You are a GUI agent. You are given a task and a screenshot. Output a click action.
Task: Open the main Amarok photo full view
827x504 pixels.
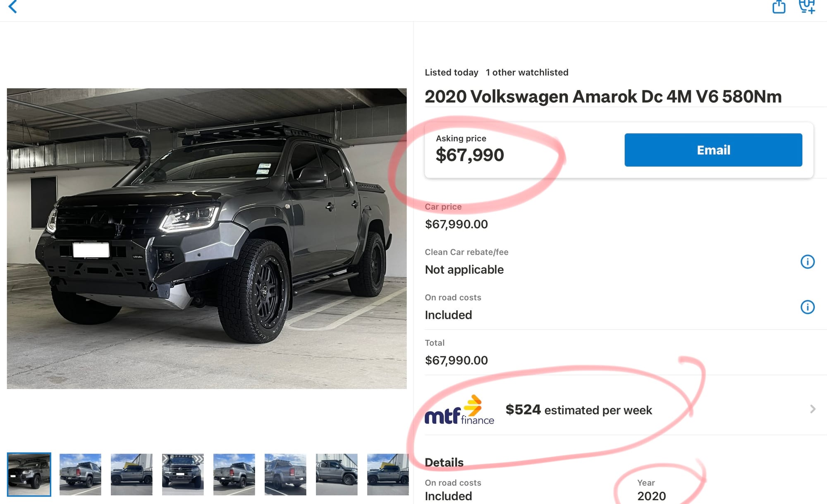(207, 238)
